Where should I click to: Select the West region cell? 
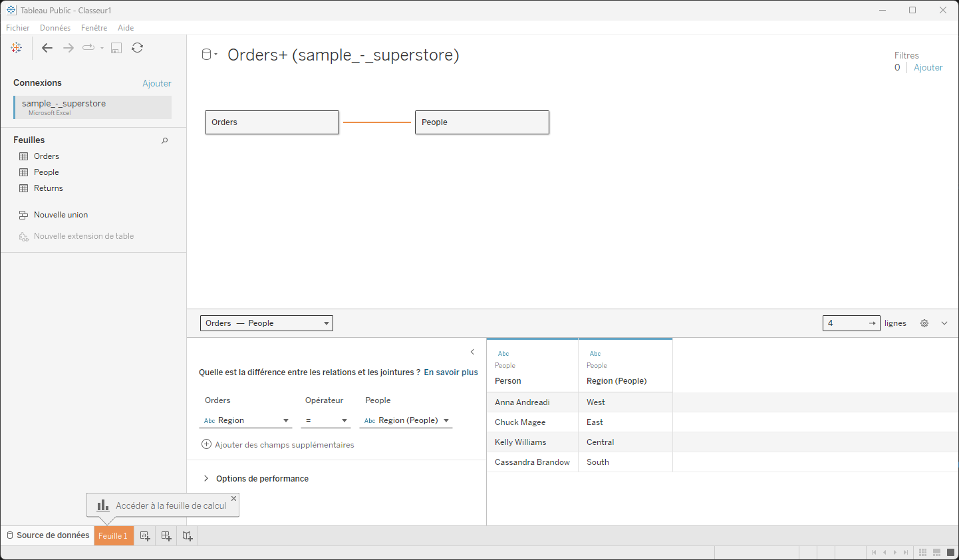625,402
